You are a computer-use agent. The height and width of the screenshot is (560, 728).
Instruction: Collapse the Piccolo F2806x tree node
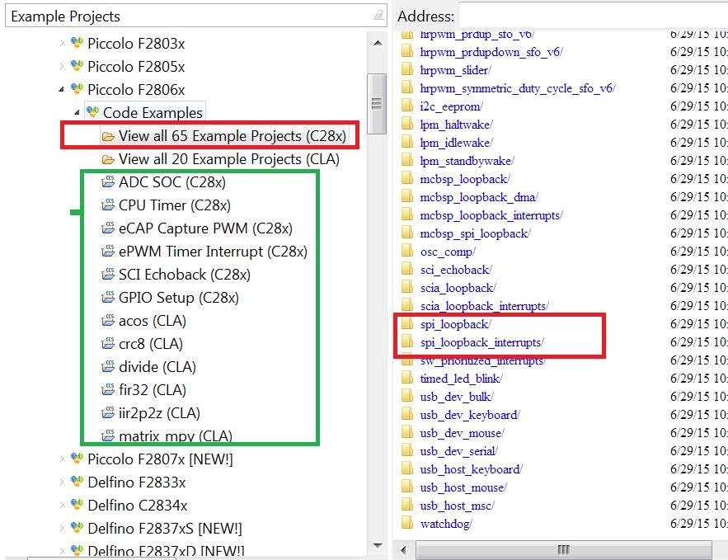[x=62, y=90]
